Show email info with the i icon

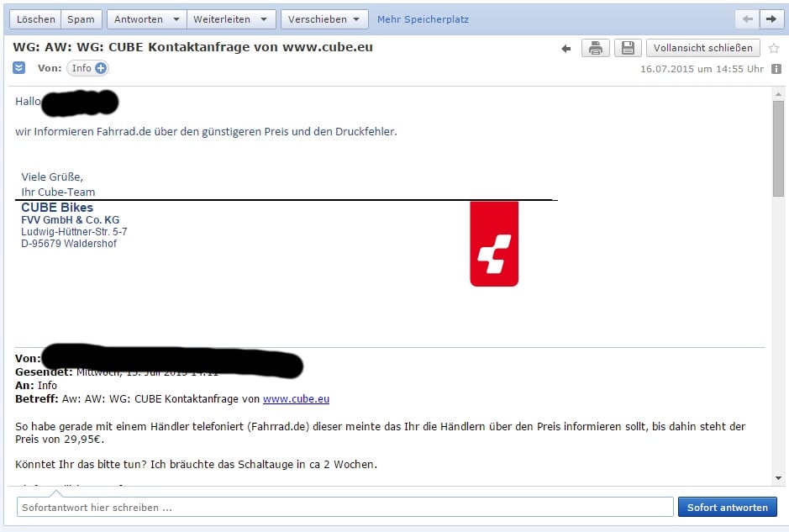pos(776,69)
